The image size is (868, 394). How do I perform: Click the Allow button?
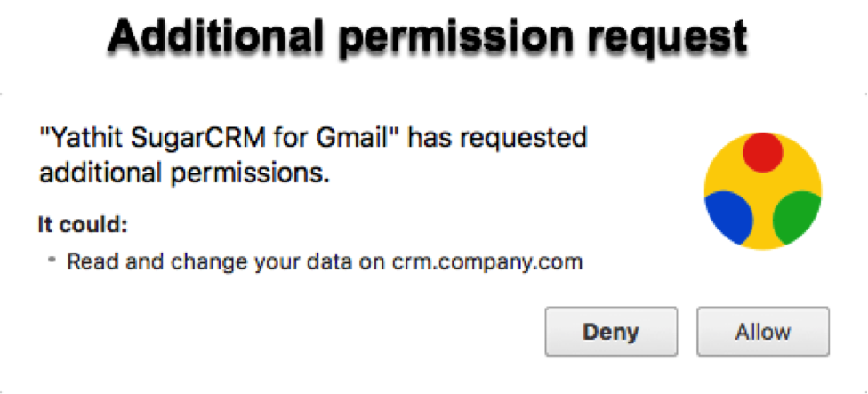[x=763, y=332]
